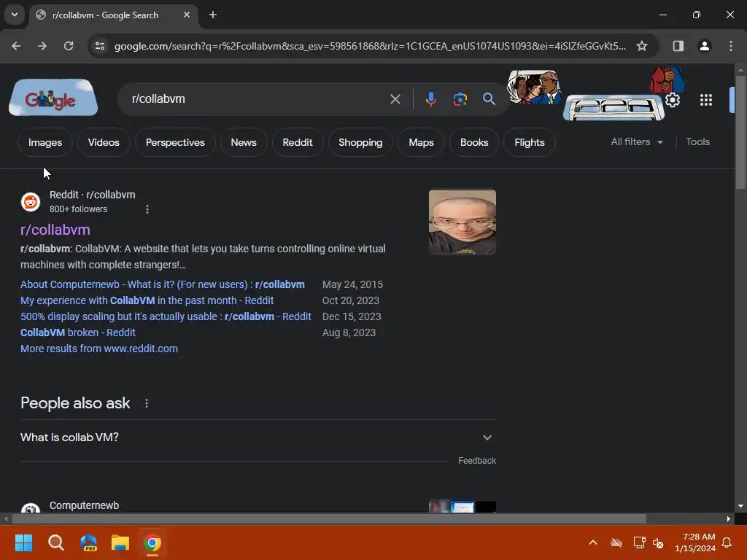
Task: Click the Reddit result thumbnail image
Action: 462,222
